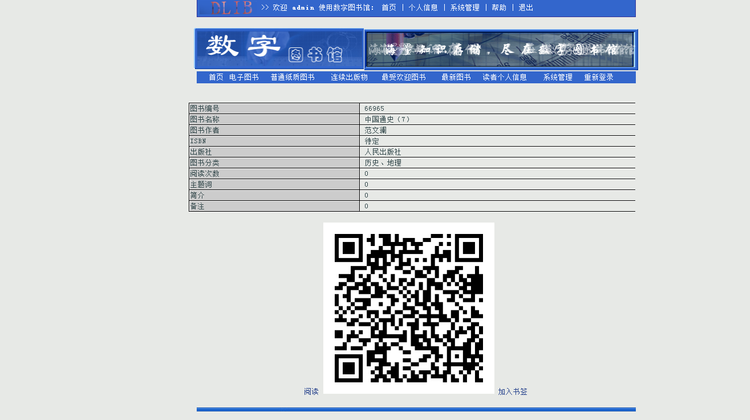This screenshot has height=420, width=750.
Task: Click the 图书作者 label cell
Action: coord(274,130)
